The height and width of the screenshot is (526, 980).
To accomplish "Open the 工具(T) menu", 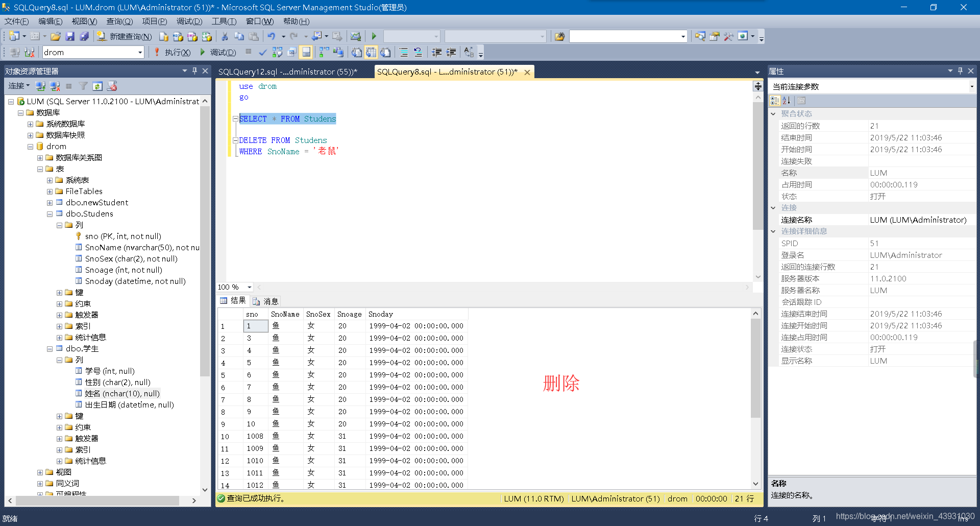I will coord(224,21).
